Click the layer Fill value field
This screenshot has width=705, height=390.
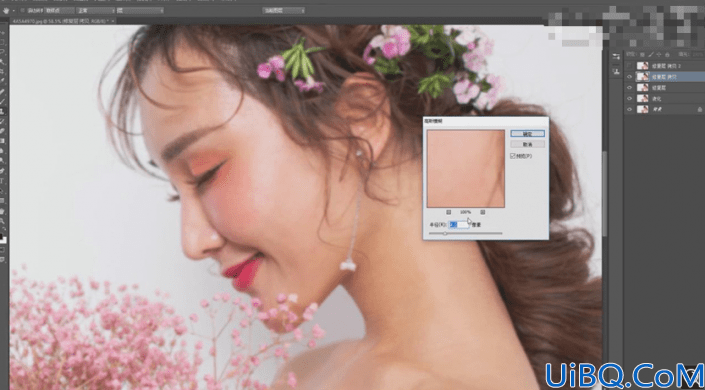click(x=698, y=54)
